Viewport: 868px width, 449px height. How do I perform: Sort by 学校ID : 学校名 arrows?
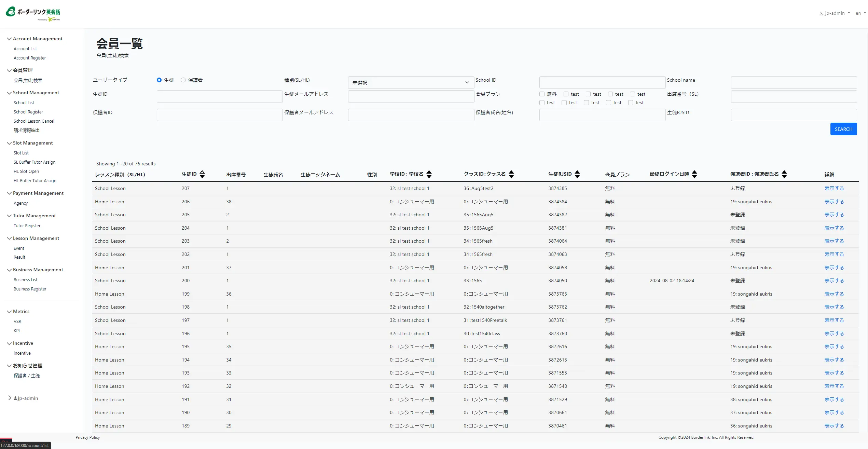[x=429, y=174]
